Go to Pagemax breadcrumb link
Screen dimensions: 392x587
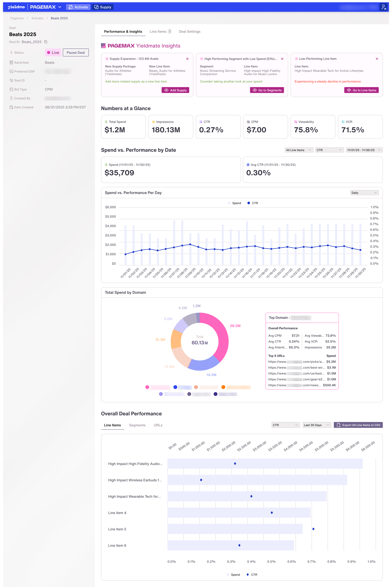[x=17, y=18]
